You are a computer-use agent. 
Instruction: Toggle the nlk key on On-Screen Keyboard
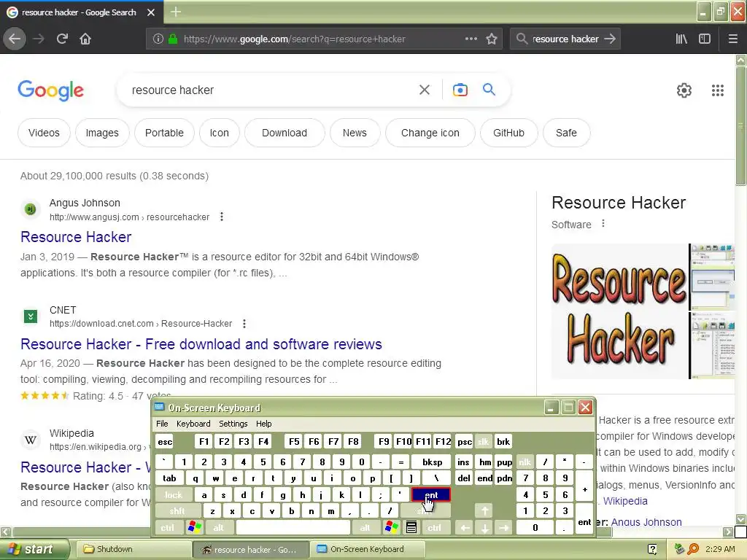(525, 462)
